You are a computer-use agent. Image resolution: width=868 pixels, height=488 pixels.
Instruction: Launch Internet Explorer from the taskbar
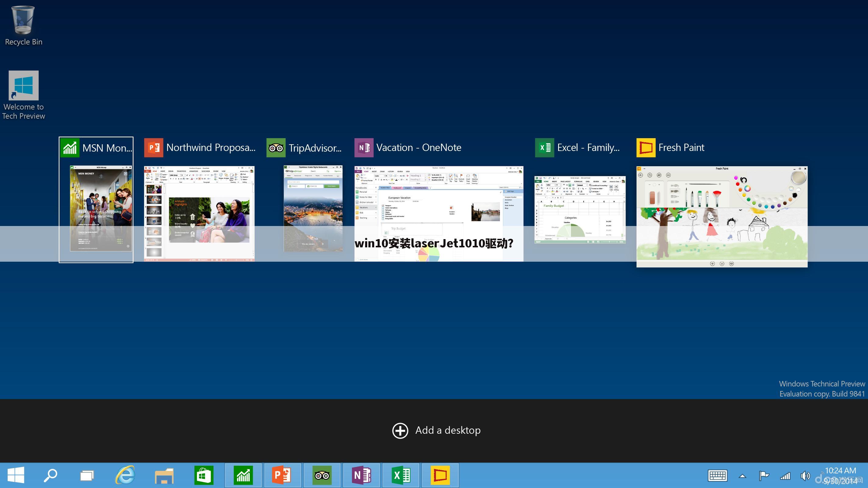click(x=125, y=475)
